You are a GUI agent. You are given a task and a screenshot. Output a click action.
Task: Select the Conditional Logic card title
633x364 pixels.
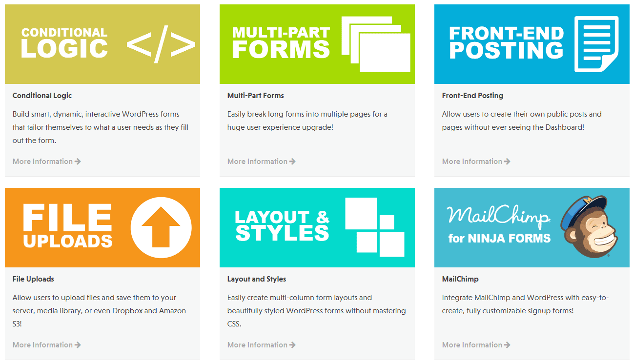tap(42, 96)
